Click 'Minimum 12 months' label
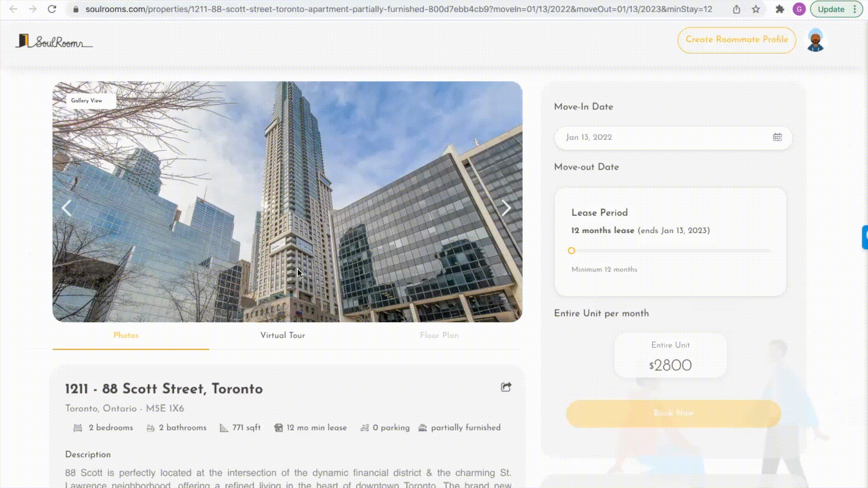 604,269
